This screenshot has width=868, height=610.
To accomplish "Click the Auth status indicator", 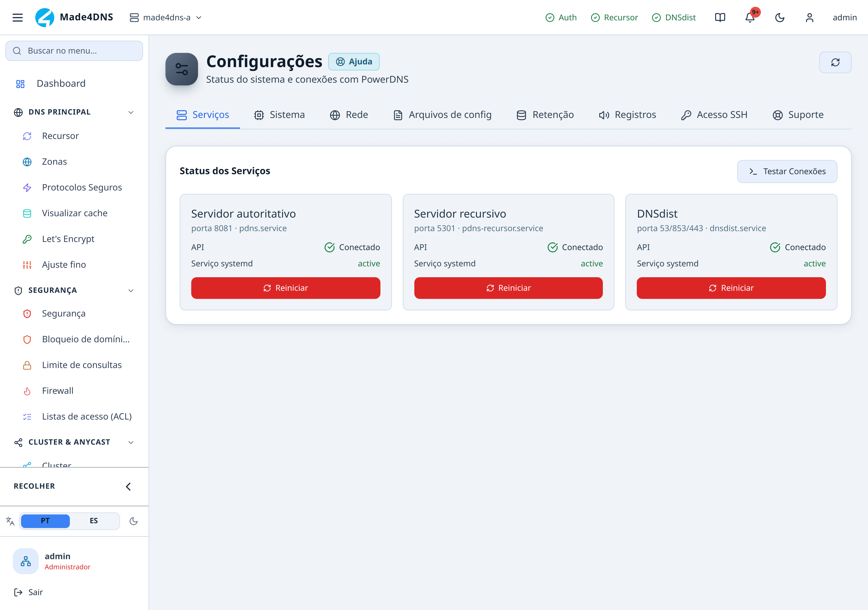I will (x=561, y=17).
